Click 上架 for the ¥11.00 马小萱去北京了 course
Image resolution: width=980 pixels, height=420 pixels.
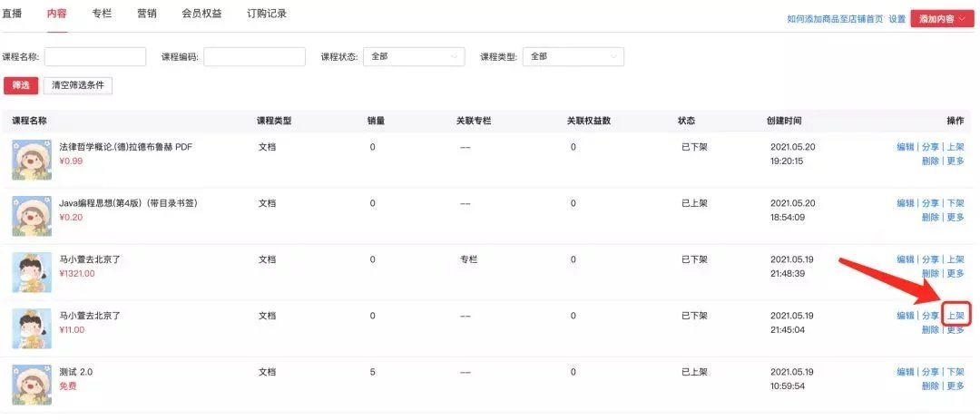[x=956, y=316]
